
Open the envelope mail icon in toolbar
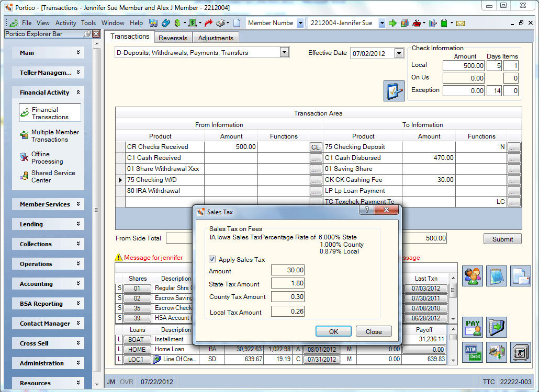point(461,24)
